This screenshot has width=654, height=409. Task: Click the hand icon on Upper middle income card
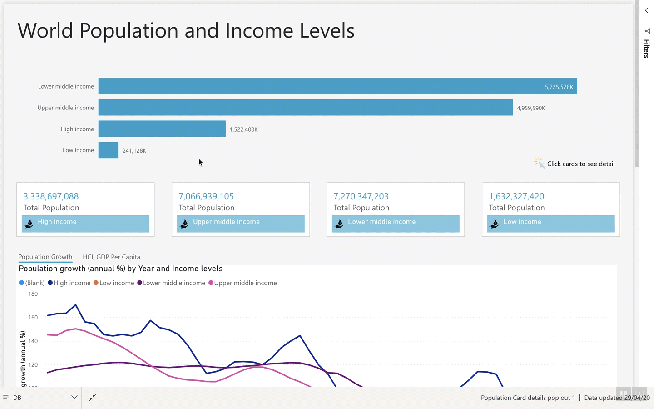point(184,224)
